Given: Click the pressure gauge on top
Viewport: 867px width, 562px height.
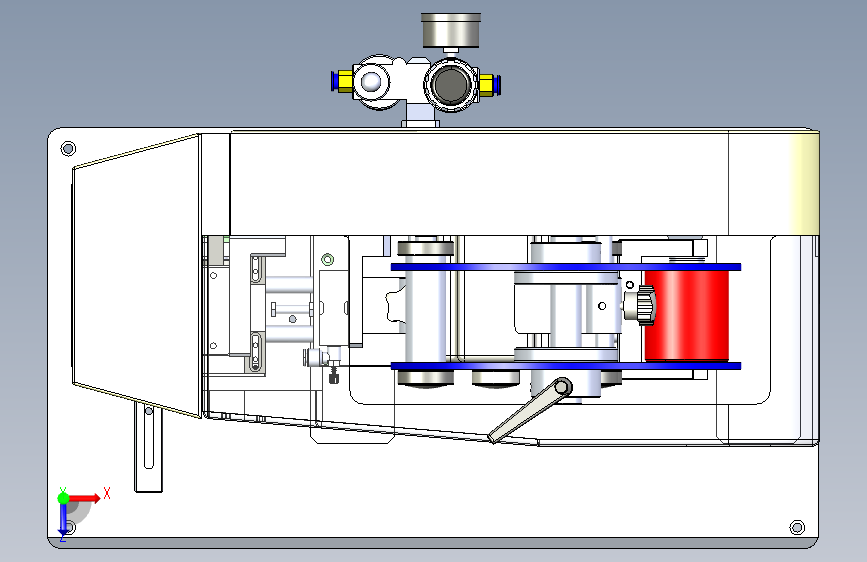Looking at the screenshot, I should [451, 30].
